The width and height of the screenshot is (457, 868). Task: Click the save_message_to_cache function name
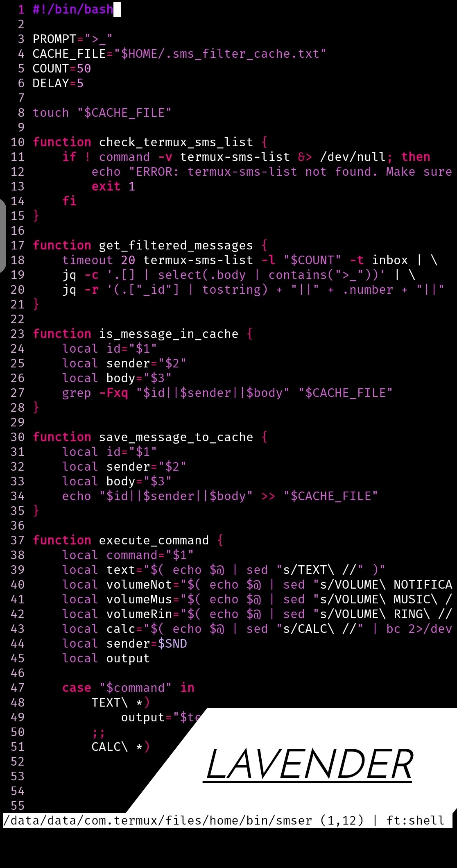(x=176, y=437)
